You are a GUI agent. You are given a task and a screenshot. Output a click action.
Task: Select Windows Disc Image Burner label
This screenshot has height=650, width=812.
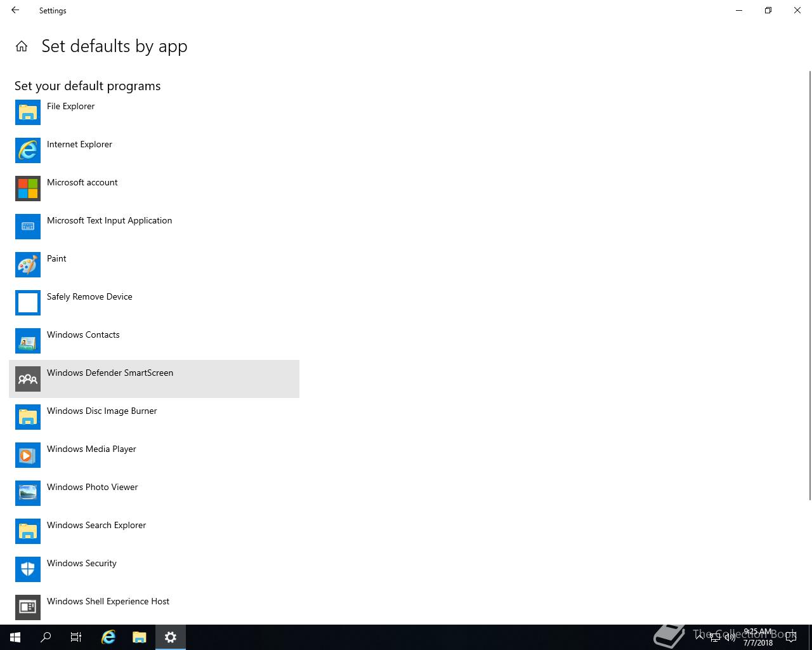click(x=101, y=411)
